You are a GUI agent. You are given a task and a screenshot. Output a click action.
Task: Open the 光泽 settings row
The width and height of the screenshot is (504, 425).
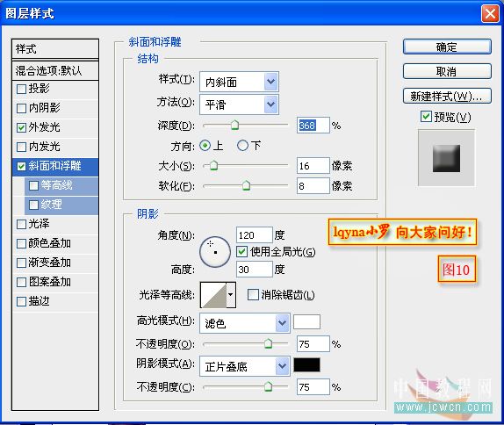tap(55, 224)
